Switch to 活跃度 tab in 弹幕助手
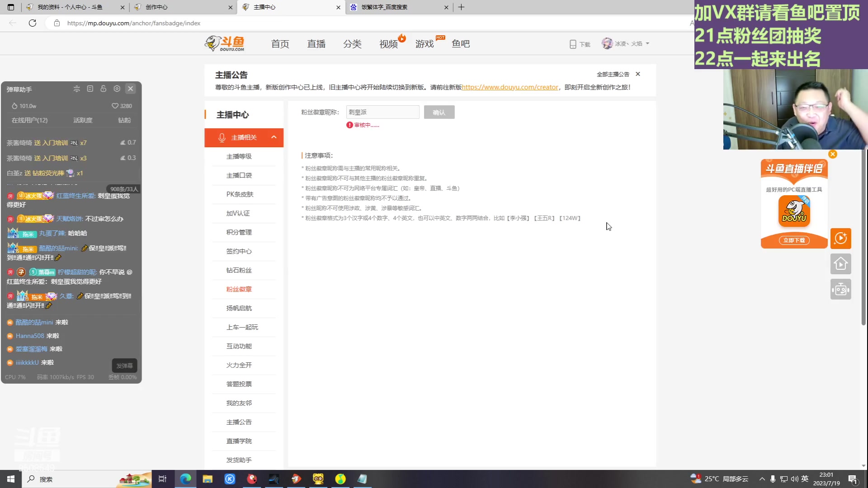Screen dimensions: 868x488 83,120
